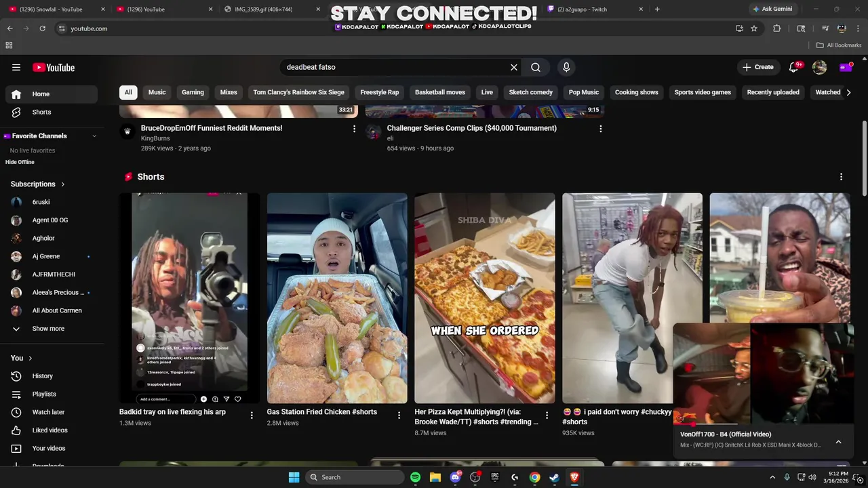
Task: Reload the page in browser
Action: click(x=42, y=28)
